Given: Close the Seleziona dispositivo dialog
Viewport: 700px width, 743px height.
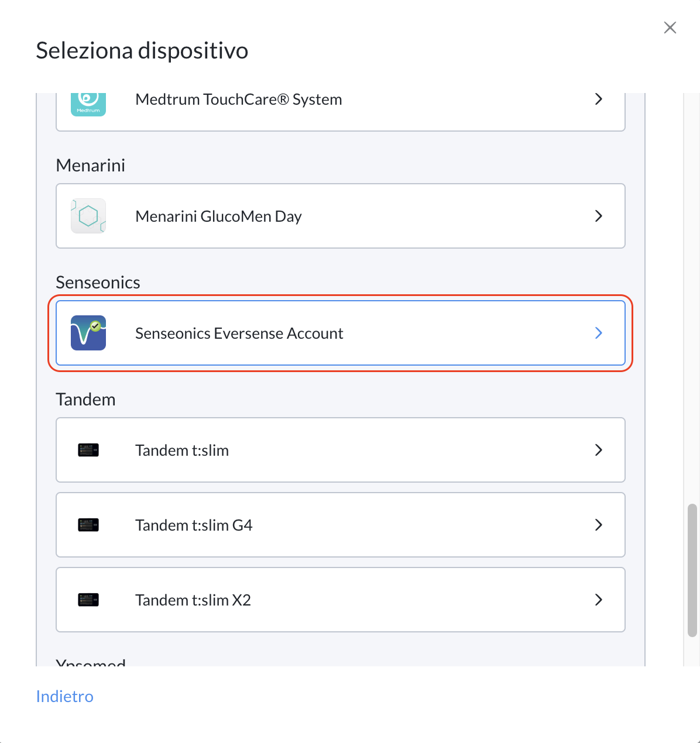Looking at the screenshot, I should [x=670, y=27].
